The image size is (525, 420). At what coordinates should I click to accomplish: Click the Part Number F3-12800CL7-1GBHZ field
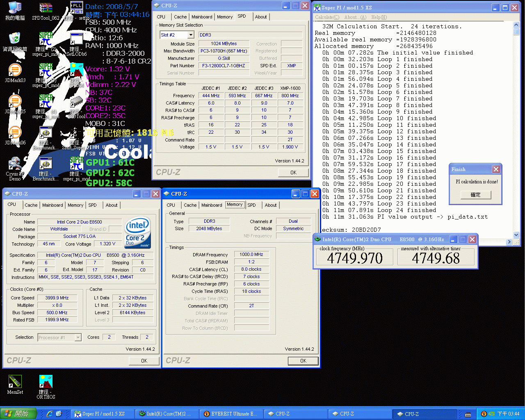[x=224, y=66]
